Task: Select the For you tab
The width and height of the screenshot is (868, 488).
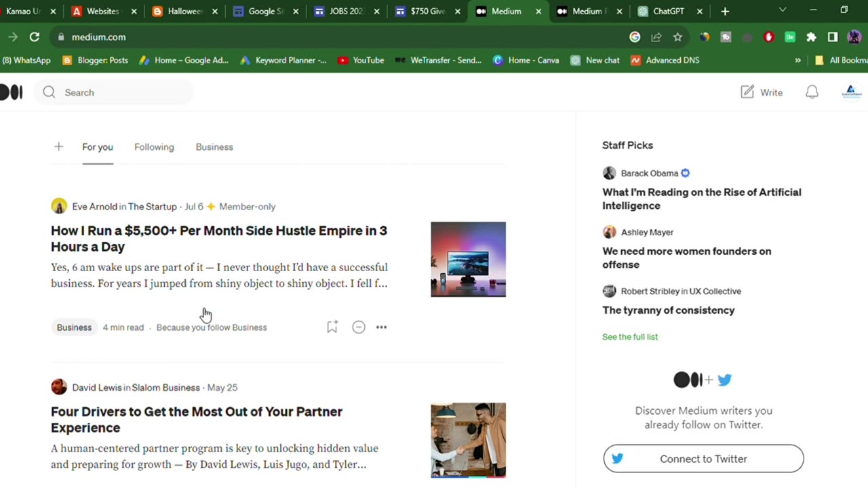Action: pyautogui.click(x=98, y=147)
